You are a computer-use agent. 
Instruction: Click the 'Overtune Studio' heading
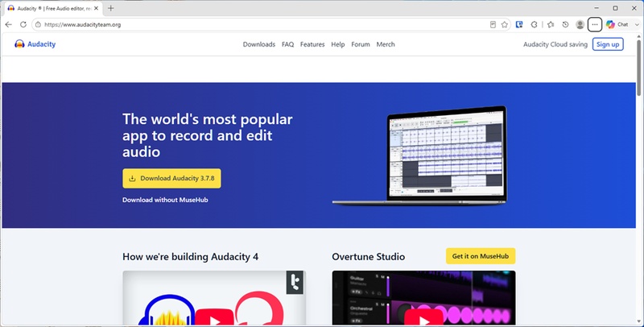tap(369, 257)
